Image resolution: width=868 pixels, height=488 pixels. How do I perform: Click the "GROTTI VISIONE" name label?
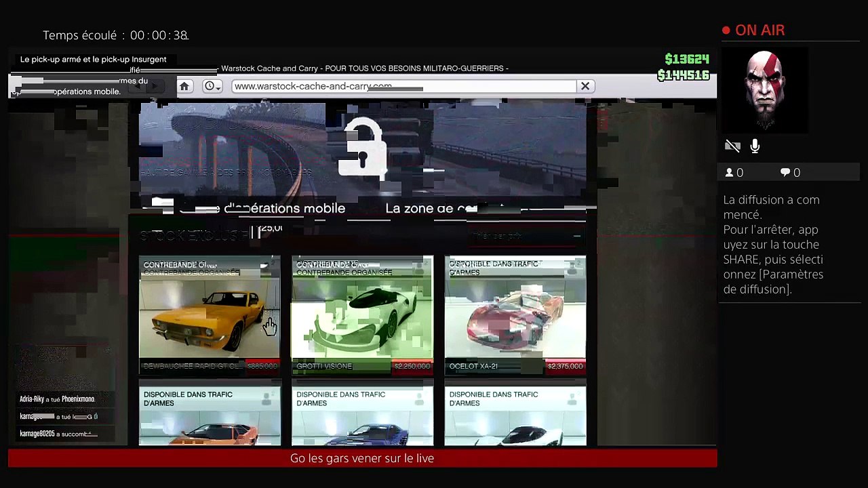tap(324, 366)
